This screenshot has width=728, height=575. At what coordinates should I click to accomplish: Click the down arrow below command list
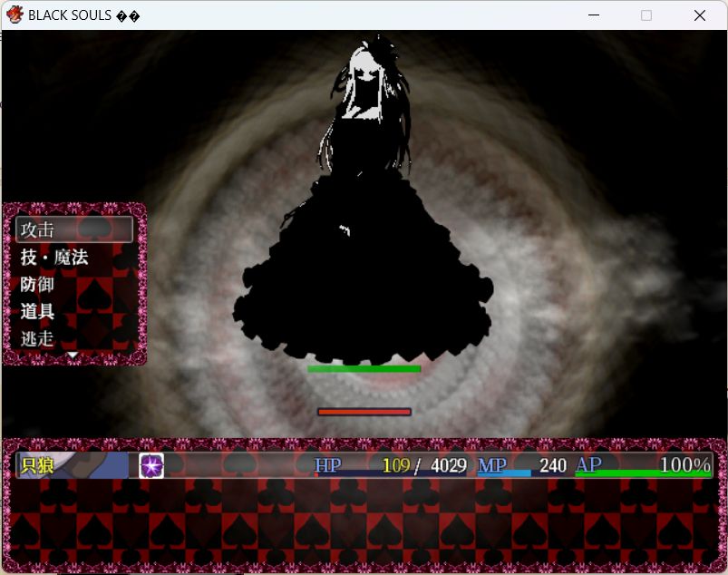coord(73,356)
